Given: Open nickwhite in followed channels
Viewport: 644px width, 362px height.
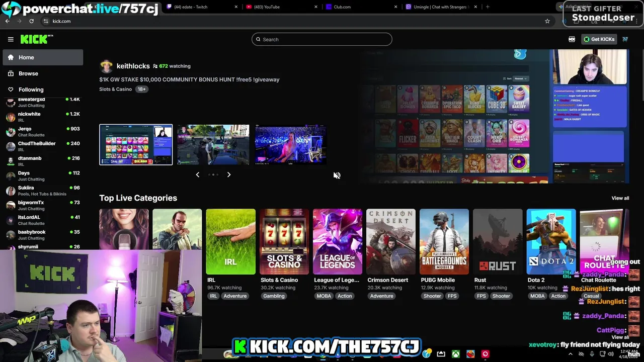Looking at the screenshot, I should (x=43, y=117).
